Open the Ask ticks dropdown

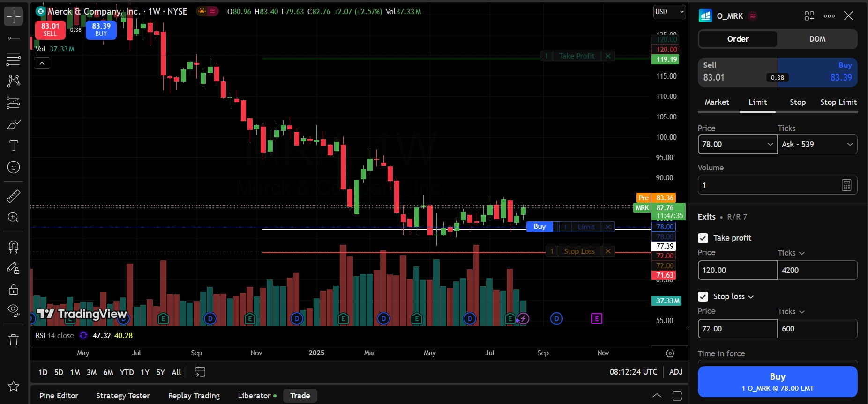coord(818,144)
